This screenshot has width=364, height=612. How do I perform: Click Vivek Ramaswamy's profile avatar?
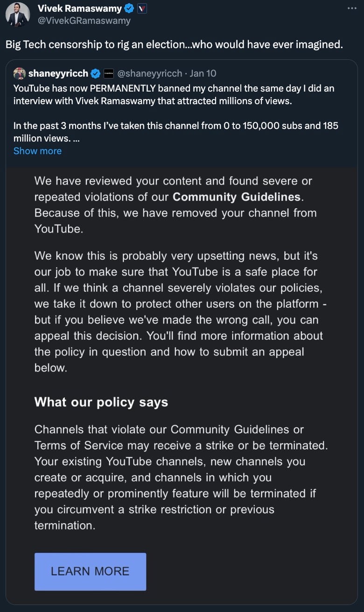[x=18, y=14]
